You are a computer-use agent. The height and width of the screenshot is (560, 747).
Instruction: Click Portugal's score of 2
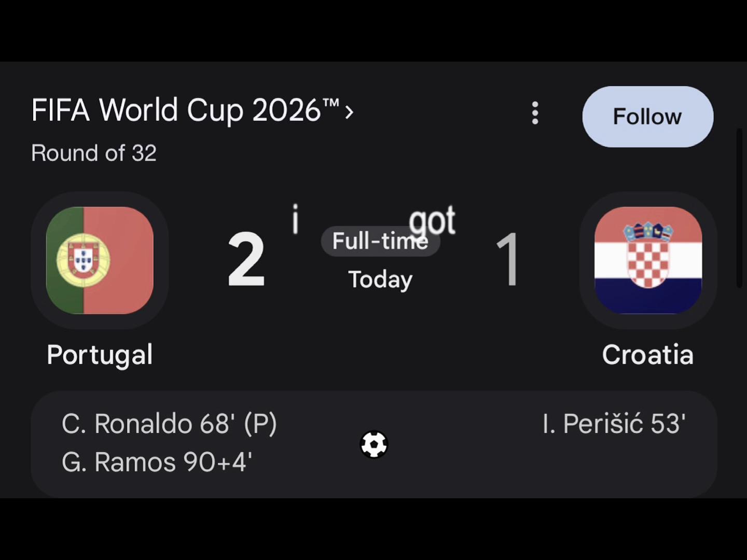click(x=246, y=260)
